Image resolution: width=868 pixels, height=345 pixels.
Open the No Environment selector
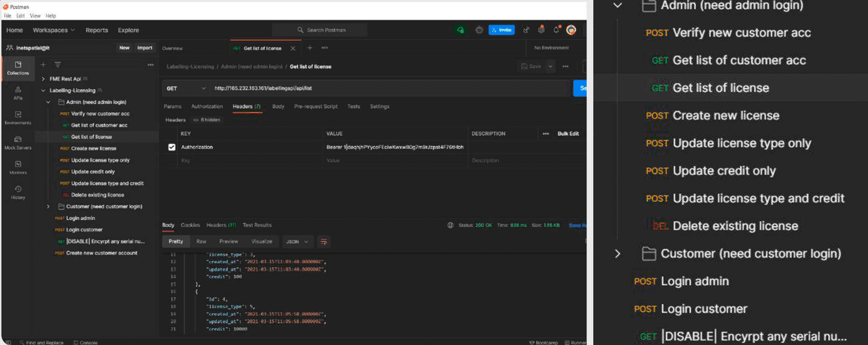tap(551, 48)
